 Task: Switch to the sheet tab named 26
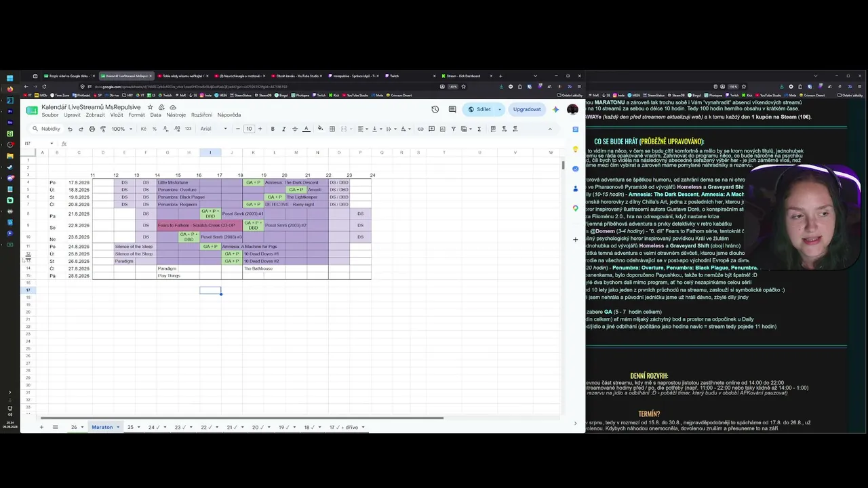(74, 428)
